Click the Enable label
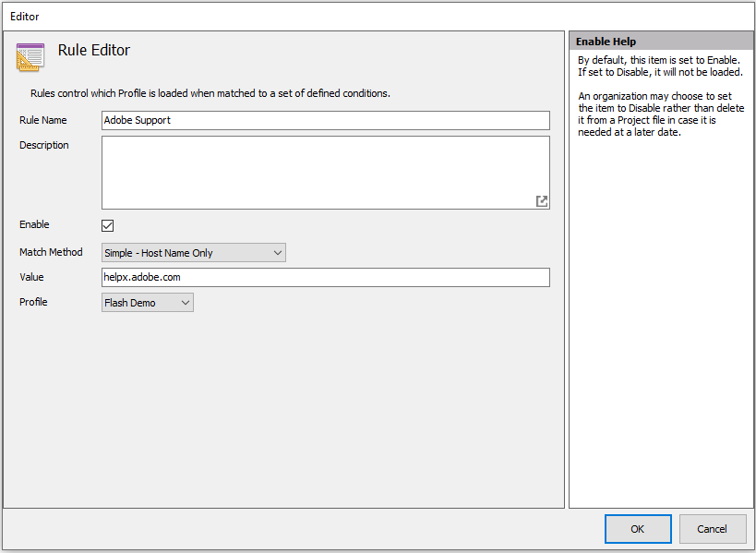The height and width of the screenshot is (553, 756). coord(34,224)
